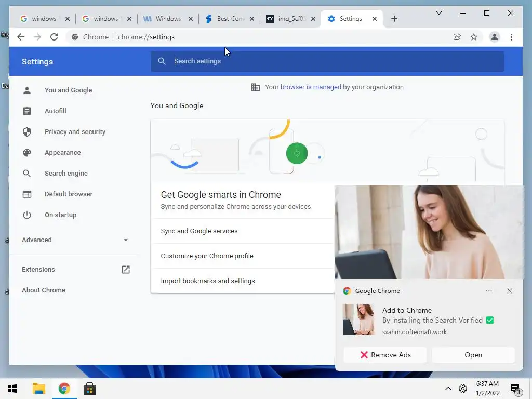Click the On startup power icon
The height and width of the screenshot is (399, 532).
27,215
